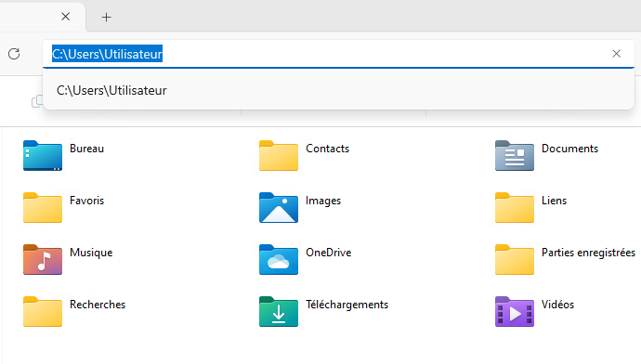The image size is (641, 364).
Task: Select the Contacts label text
Action: 327,149
